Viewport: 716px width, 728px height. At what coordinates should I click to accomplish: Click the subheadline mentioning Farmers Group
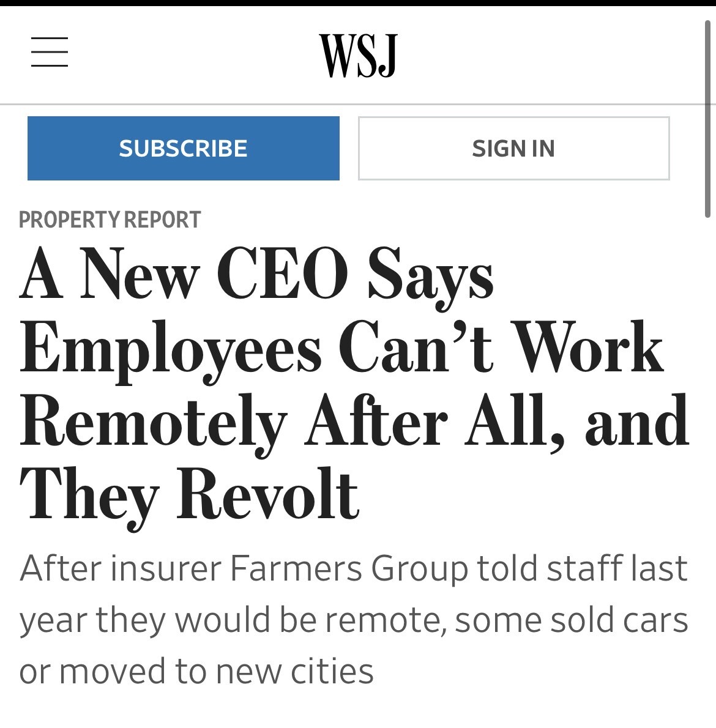[x=354, y=569]
